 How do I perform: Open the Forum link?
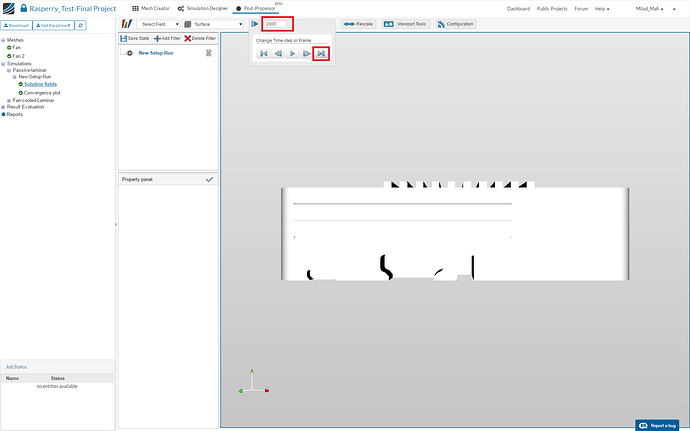click(x=581, y=9)
